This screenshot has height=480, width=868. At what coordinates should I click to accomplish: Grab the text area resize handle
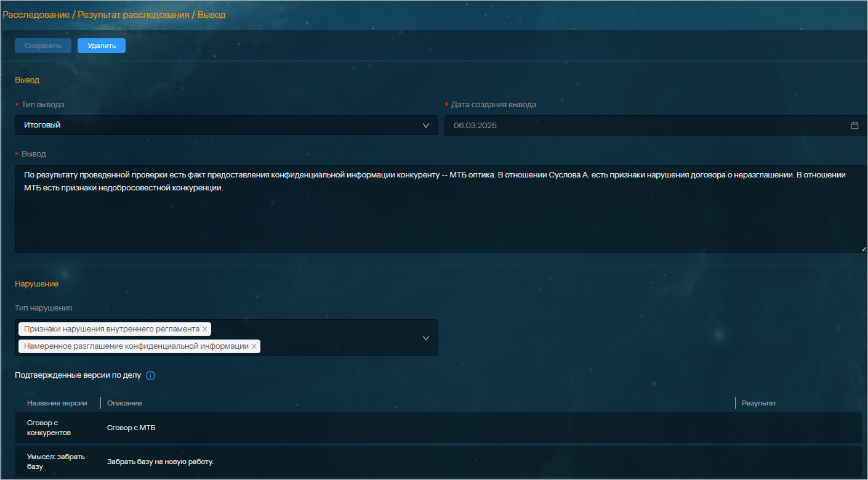point(864,249)
